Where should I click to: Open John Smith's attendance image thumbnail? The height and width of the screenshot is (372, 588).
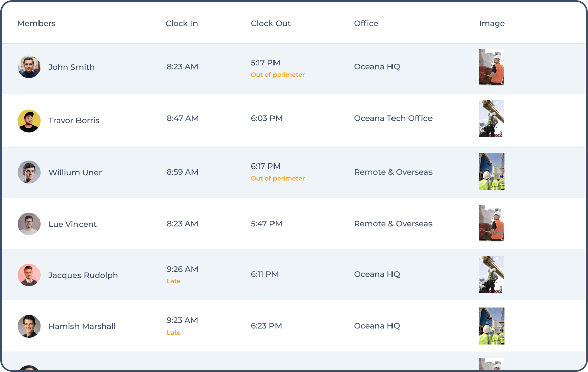click(x=491, y=67)
